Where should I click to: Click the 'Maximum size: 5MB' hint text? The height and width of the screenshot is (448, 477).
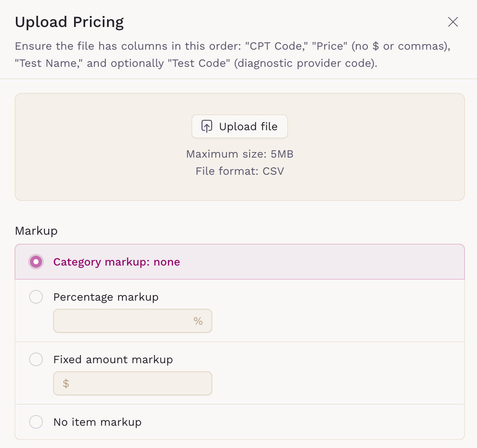click(239, 154)
